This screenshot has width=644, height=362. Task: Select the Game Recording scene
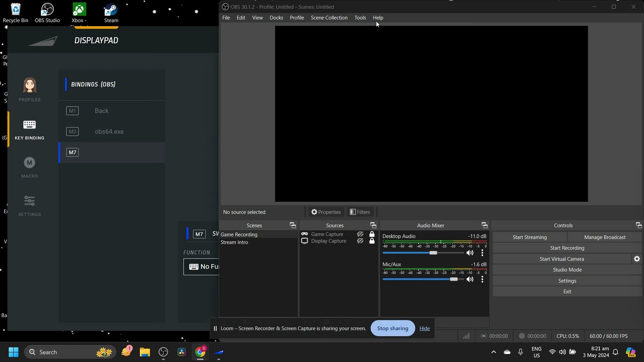coord(259,234)
